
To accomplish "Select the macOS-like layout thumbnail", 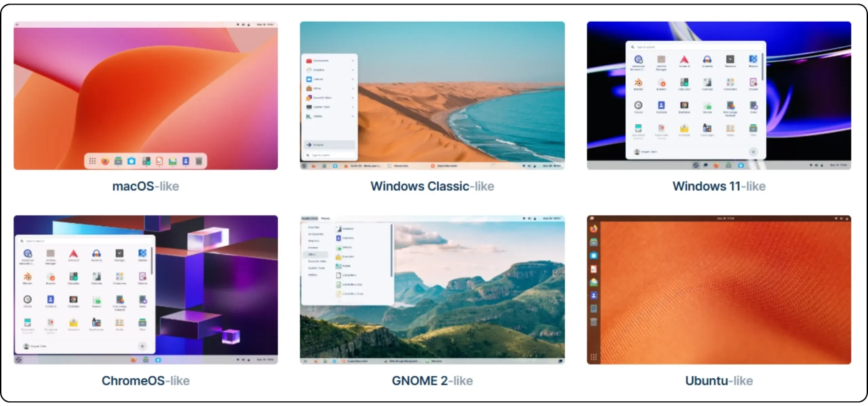I will click(146, 96).
